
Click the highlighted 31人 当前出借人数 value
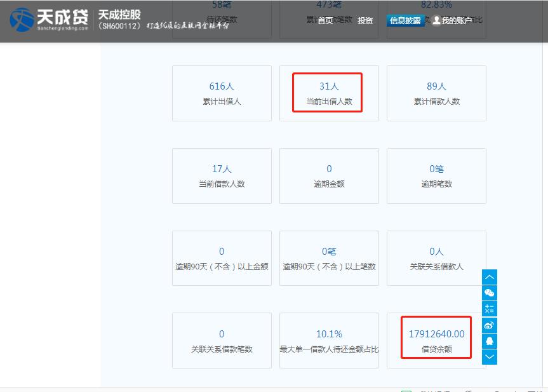pos(328,92)
